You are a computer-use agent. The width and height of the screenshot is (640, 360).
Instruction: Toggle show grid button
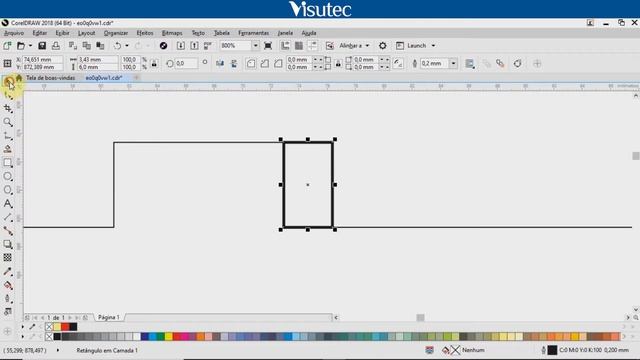tap(299, 46)
